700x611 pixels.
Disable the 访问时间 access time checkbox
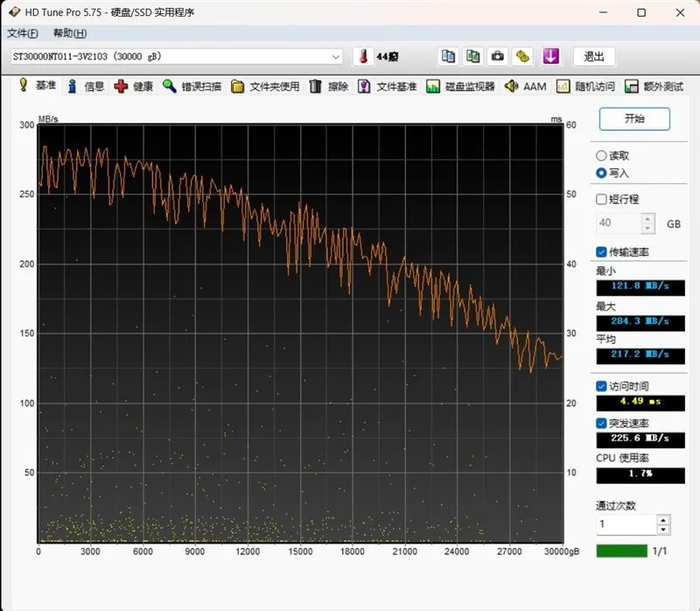point(601,386)
